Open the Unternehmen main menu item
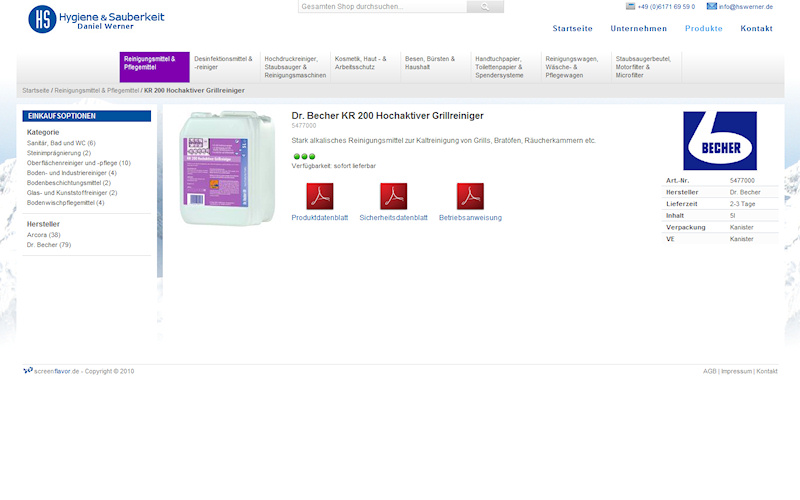This screenshot has height=500, width=800. (639, 29)
